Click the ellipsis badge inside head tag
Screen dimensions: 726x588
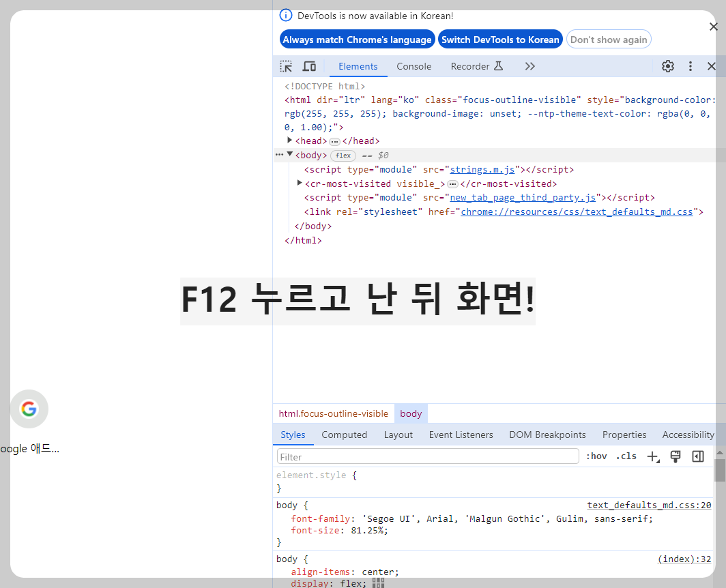(x=335, y=141)
